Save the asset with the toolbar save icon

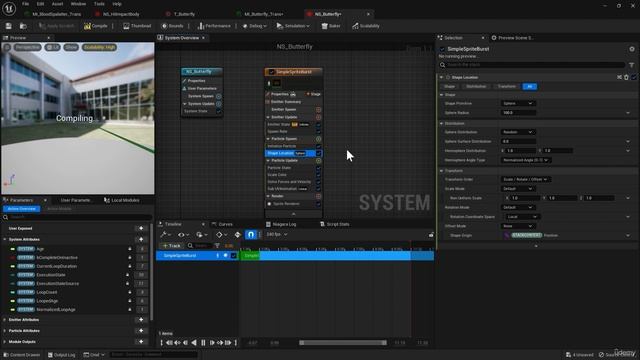9,26
